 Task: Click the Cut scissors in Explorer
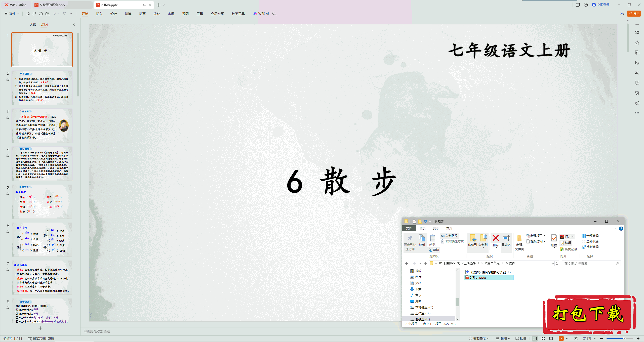click(430, 250)
